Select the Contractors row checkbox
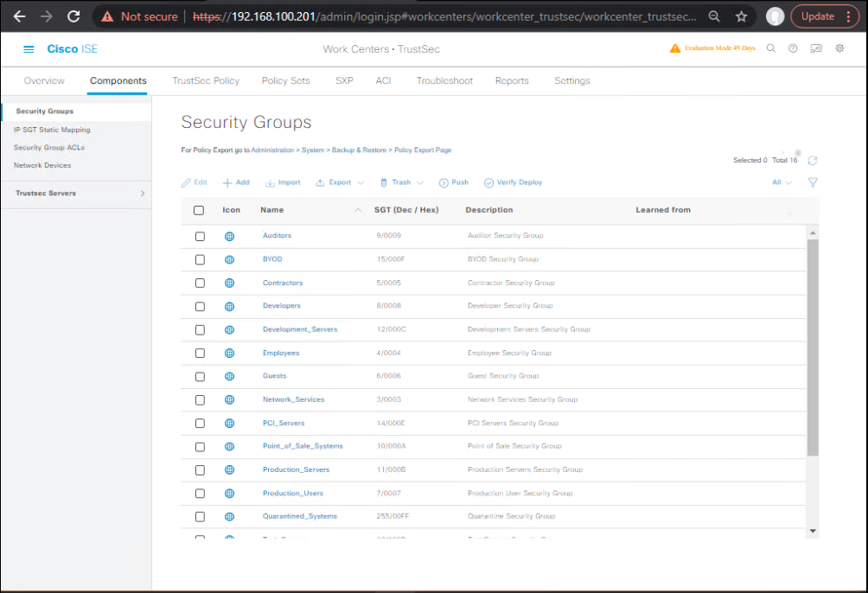The width and height of the screenshot is (868, 593). pyautogui.click(x=200, y=283)
